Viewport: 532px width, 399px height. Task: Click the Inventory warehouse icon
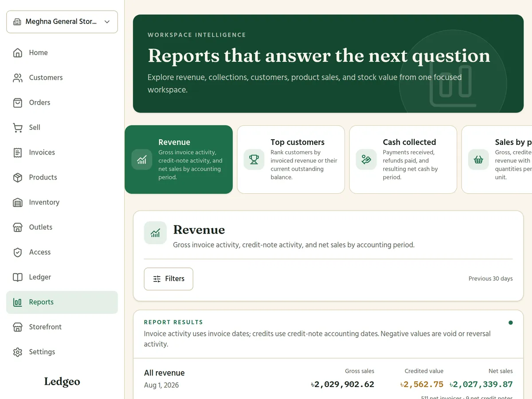[x=18, y=202]
